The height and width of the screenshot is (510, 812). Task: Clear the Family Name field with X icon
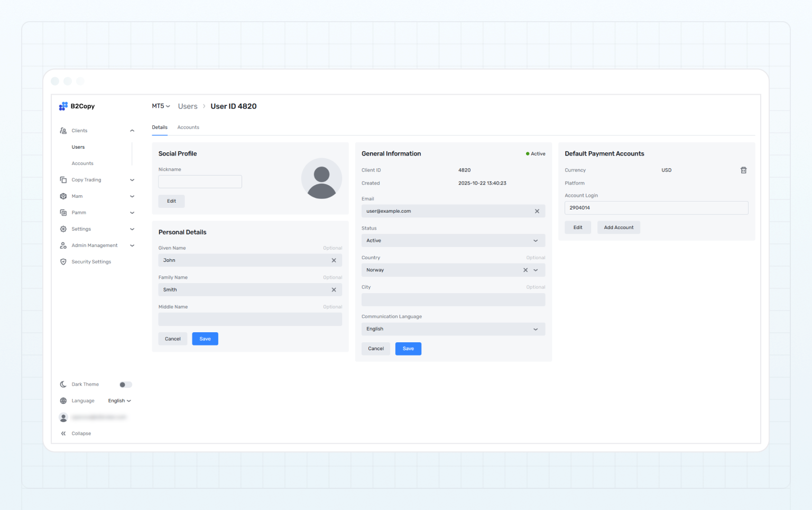334,289
